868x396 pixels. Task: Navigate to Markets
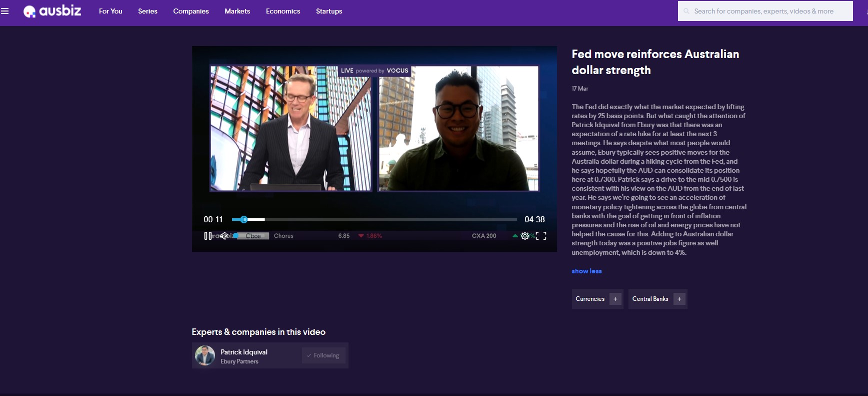tap(237, 11)
